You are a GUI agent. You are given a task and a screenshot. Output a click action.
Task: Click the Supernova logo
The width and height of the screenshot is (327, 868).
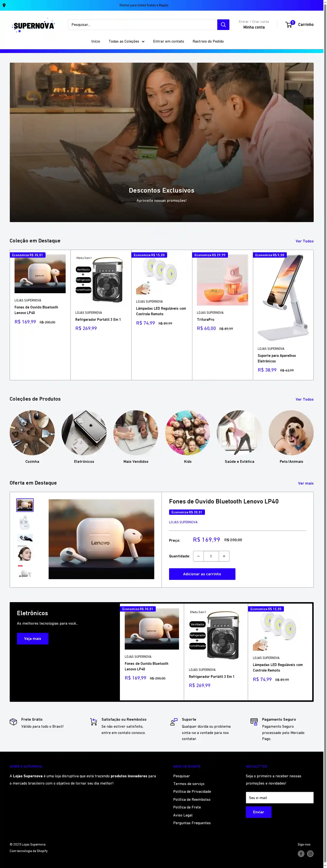point(33,25)
